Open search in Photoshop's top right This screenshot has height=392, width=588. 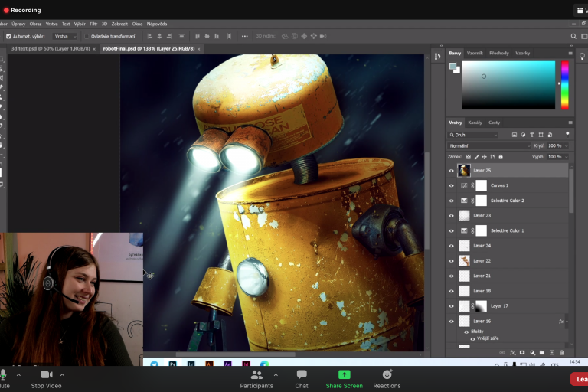click(x=573, y=36)
